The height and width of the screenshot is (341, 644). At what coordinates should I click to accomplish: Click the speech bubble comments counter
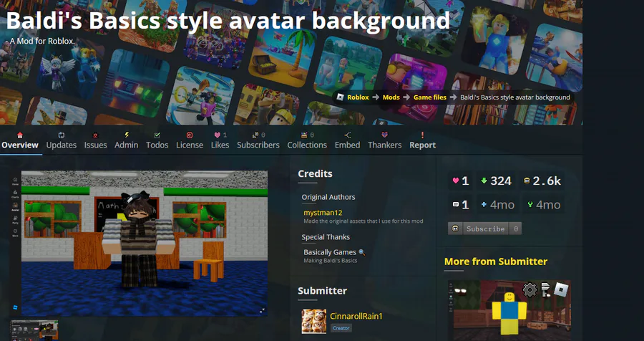point(460,204)
